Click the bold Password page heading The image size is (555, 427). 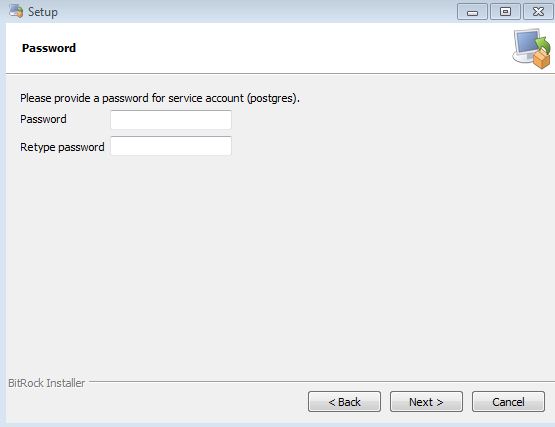point(49,48)
